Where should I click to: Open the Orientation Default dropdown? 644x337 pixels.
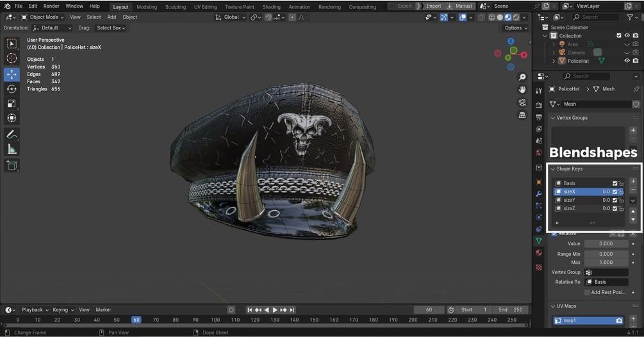[x=52, y=28]
